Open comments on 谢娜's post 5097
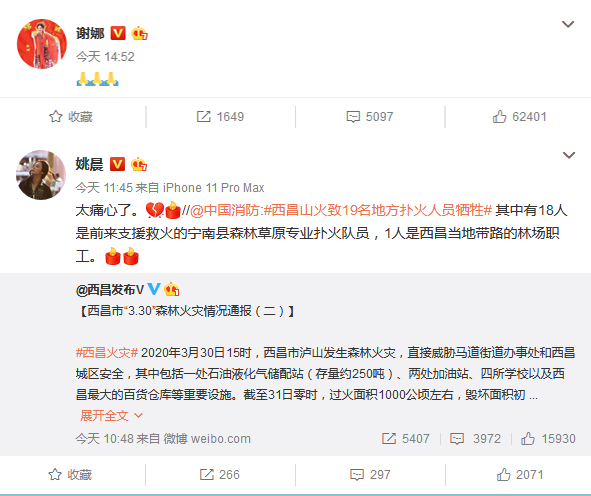Viewport: 591px width, 496px height. (370, 116)
